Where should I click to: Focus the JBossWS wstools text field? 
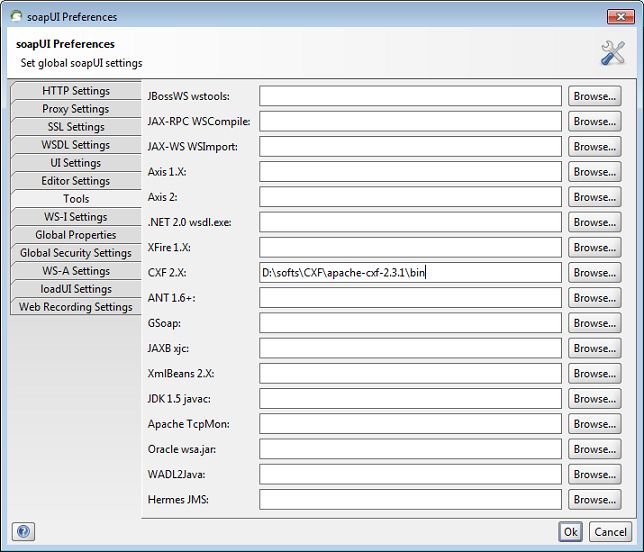coord(410,96)
